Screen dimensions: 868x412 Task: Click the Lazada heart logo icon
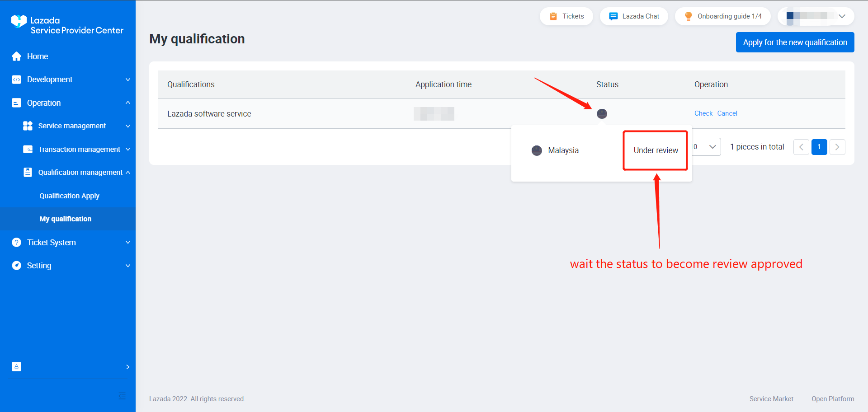point(19,21)
